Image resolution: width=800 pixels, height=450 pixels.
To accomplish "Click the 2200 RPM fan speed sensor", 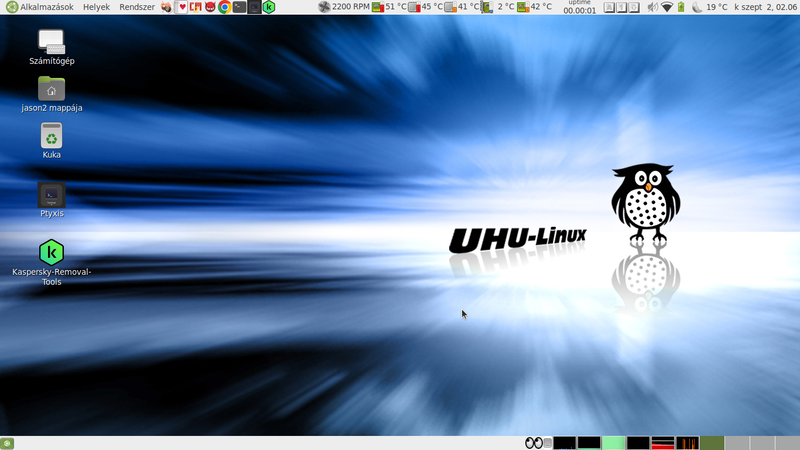I will (x=343, y=7).
